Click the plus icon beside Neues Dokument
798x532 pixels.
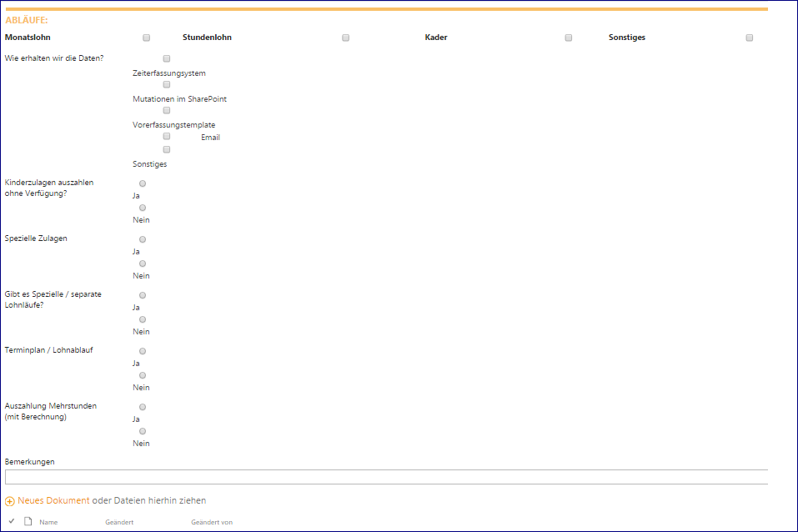pos(10,501)
